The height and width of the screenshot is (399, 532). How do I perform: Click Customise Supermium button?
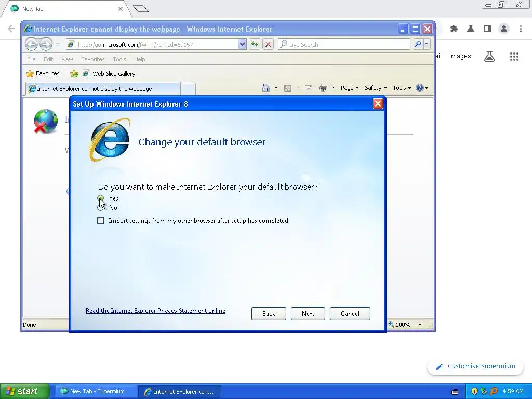pyautogui.click(x=475, y=366)
